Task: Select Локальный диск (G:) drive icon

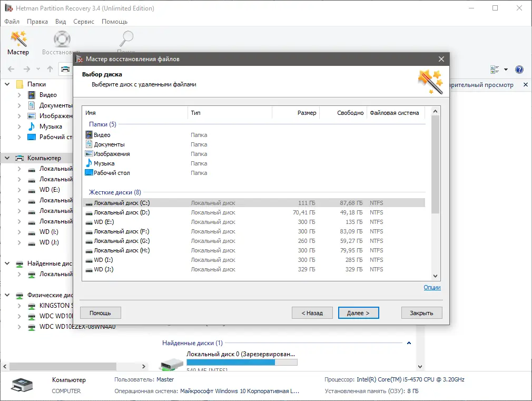Action: tap(89, 241)
